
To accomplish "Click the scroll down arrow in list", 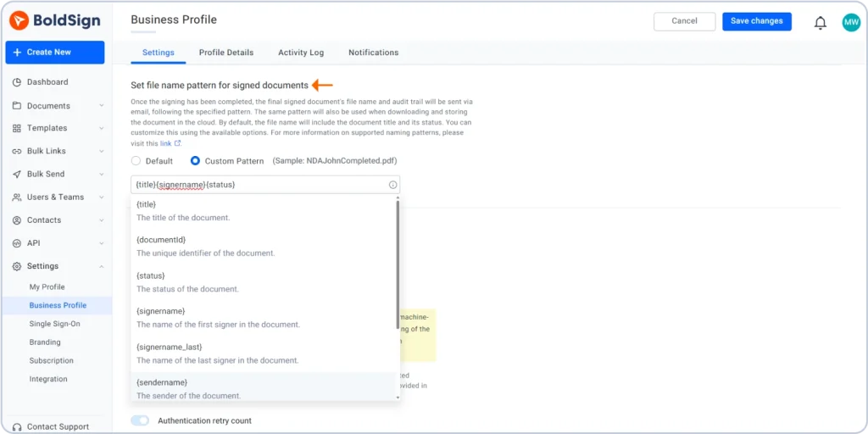I will (x=398, y=397).
